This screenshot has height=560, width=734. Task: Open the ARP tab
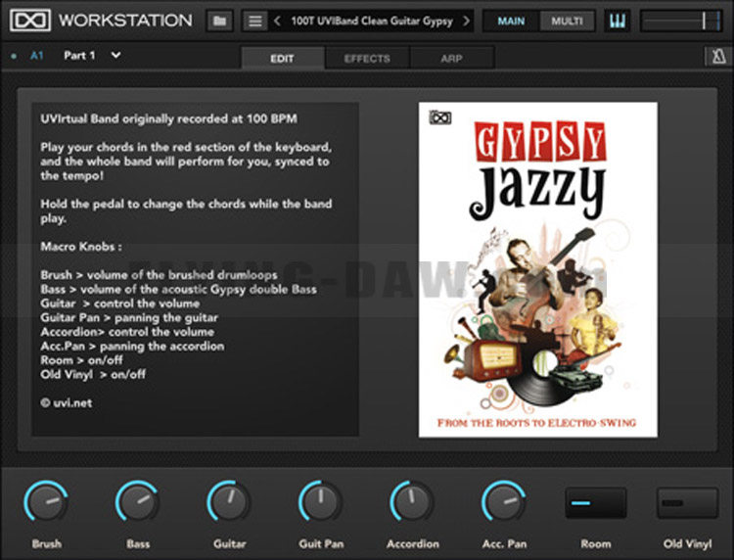tap(451, 58)
